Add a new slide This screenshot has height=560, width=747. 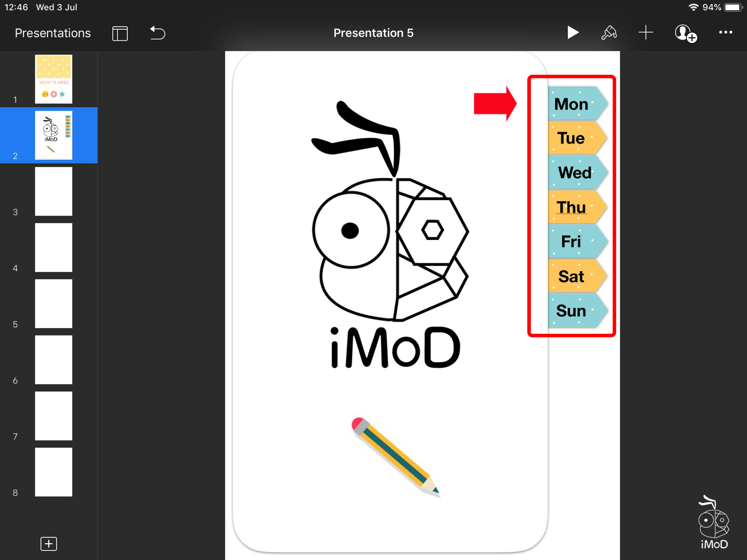pyautogui.click(x=48, y=544)
